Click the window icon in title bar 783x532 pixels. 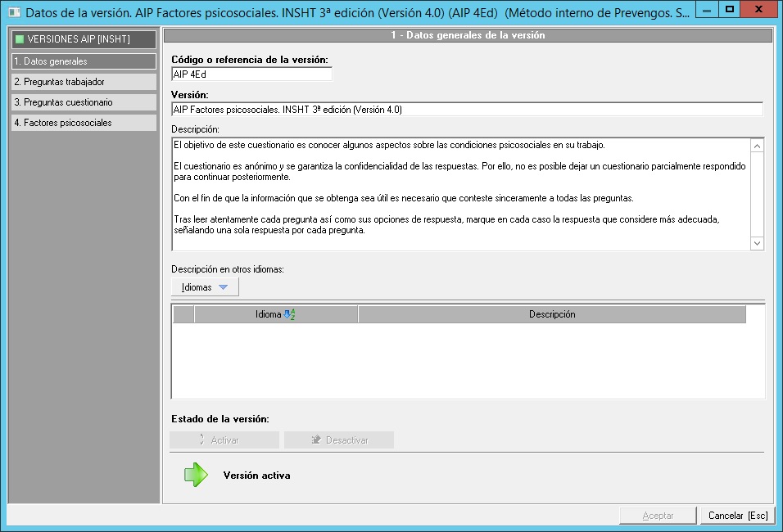(x=13, y=12)
